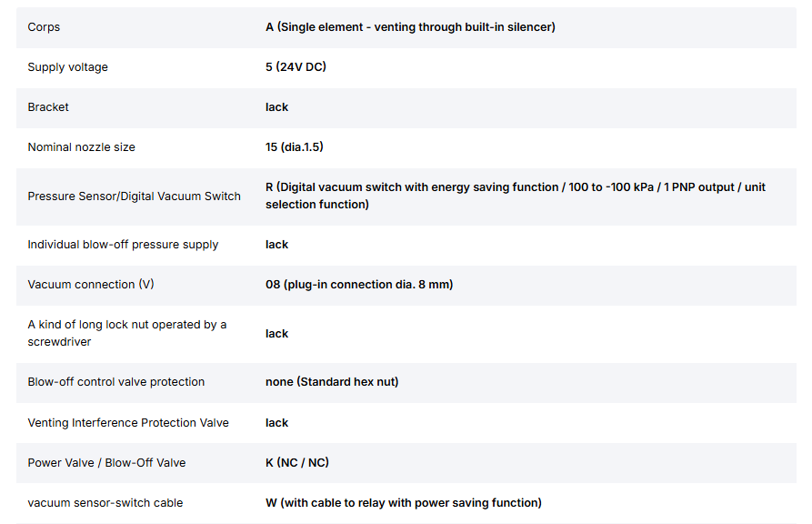Select the Single element silencer value
The width and height of the screenshot is (812, 524).
(410, 27)
